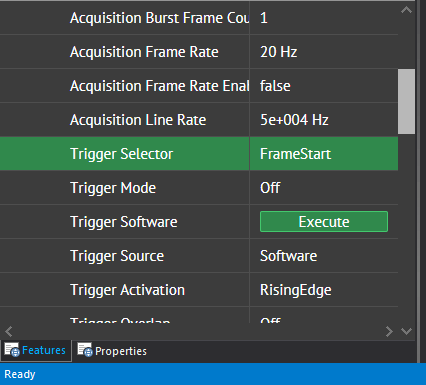The image size is (426, 385).
Task: Click the vertical scrollbar thumb
Action: (x=406, y=101)
